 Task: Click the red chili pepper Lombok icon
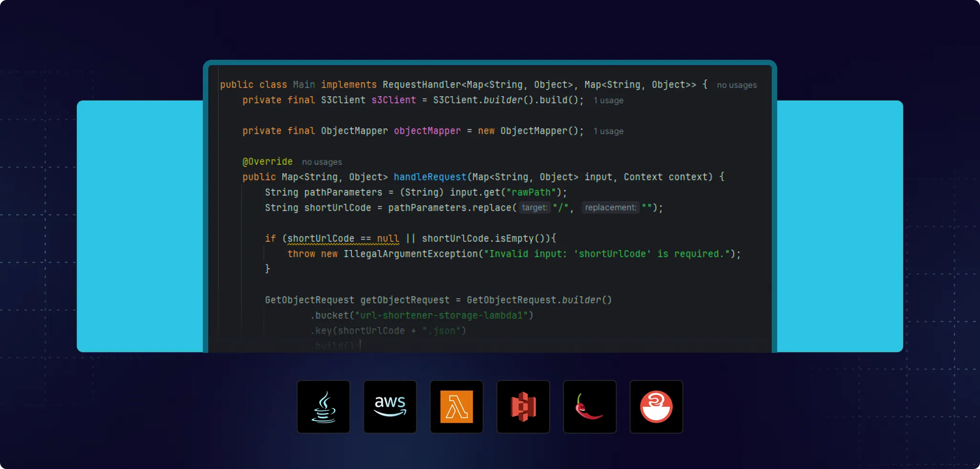tap(589, 407)
